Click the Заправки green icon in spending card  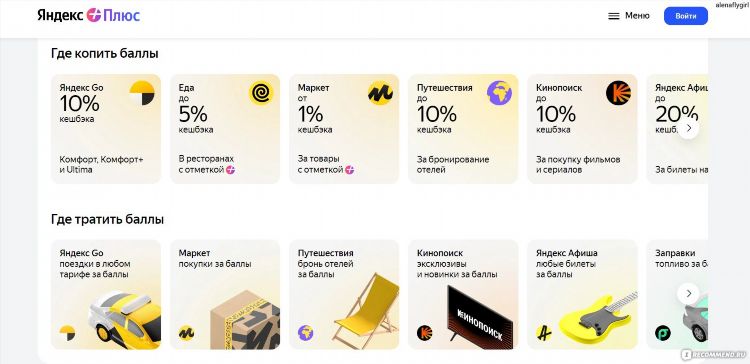pyautogui.click(x=663, y=333)
